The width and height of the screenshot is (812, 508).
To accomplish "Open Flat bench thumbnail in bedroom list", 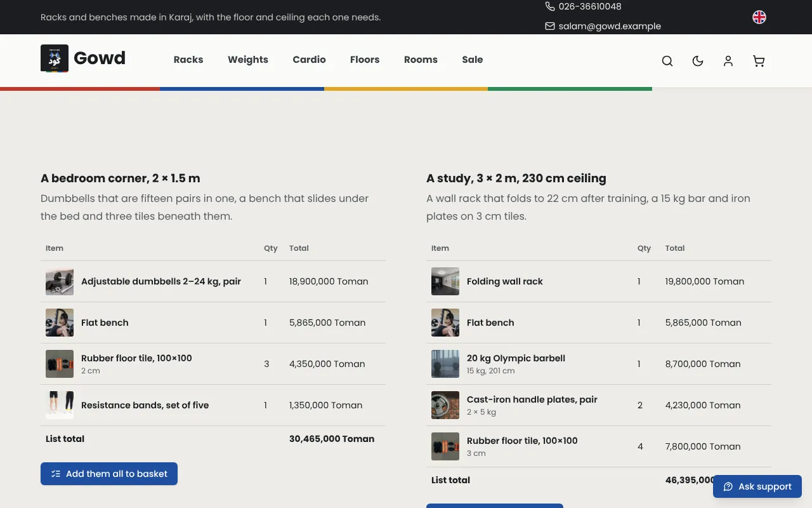I will pyautogui.click(x=60, y=323).
